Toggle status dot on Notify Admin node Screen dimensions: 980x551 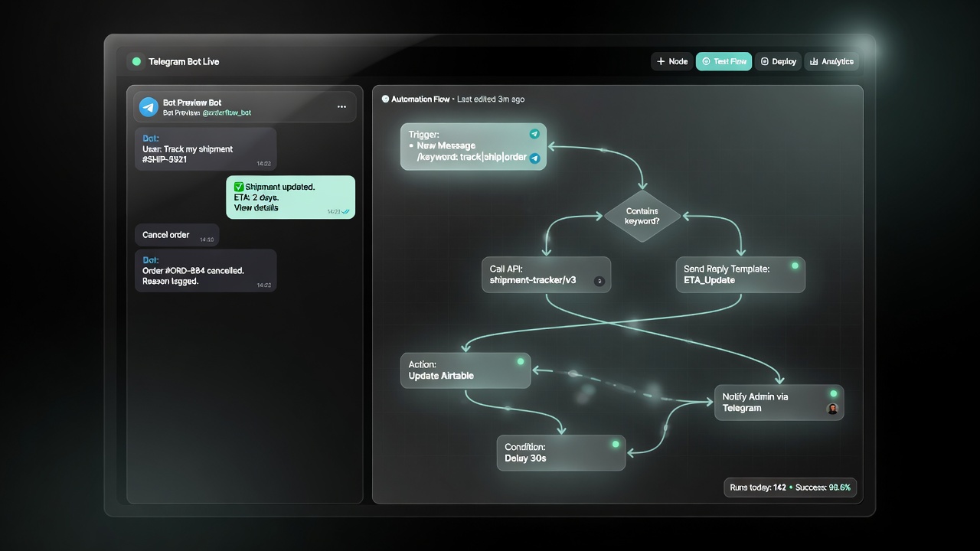[833, 393]
